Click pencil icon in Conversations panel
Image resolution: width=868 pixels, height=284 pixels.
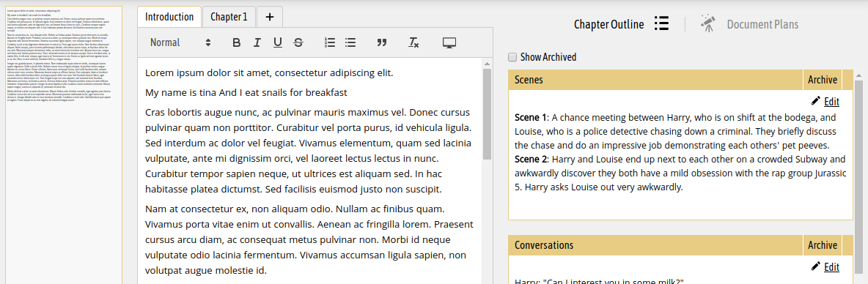815,266
